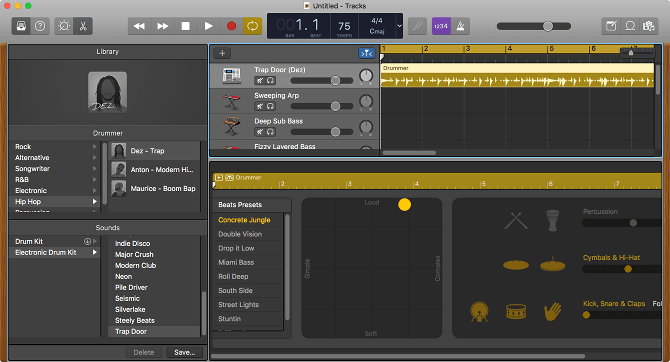This screenshot has height=362, width=670.
Task: Open LCD display mode dropdown arrow
Action: click(399, 26)
